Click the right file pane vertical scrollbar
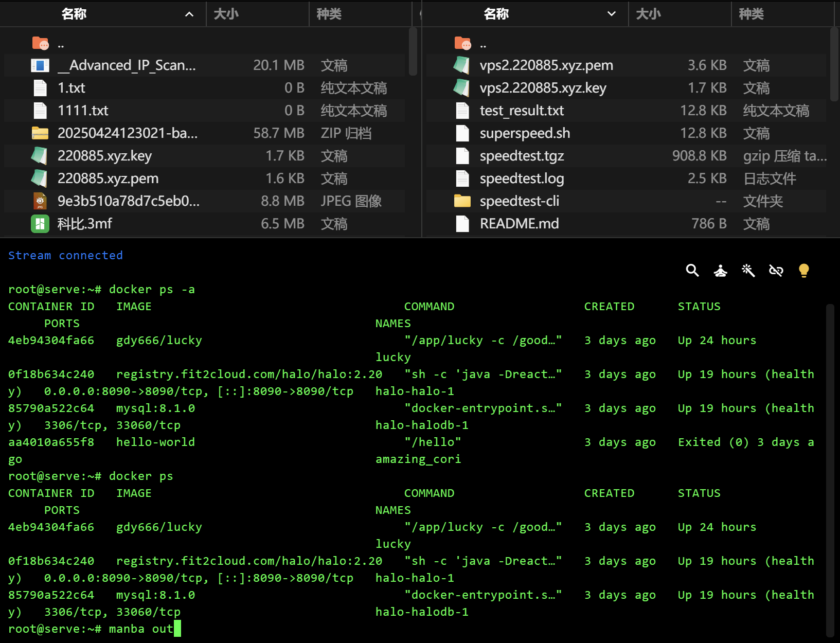Screen dimensions: 840x643 click(x=834, y=64)
